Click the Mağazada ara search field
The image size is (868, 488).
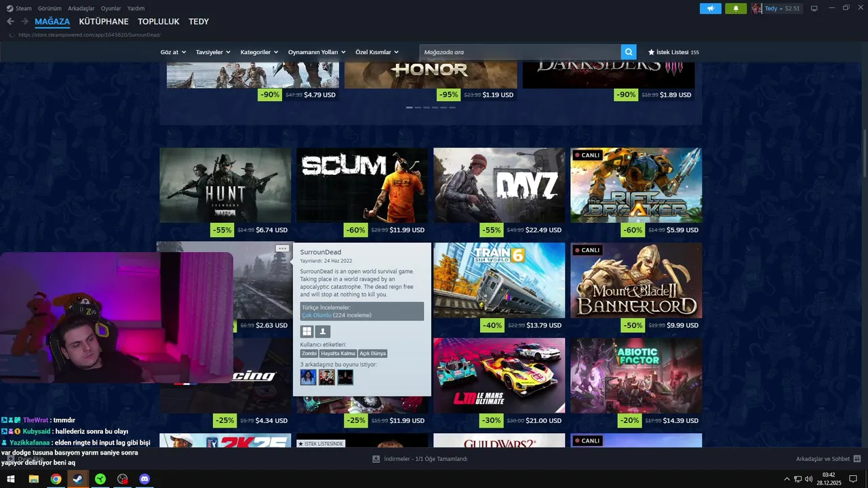click(x=520, y=52)
